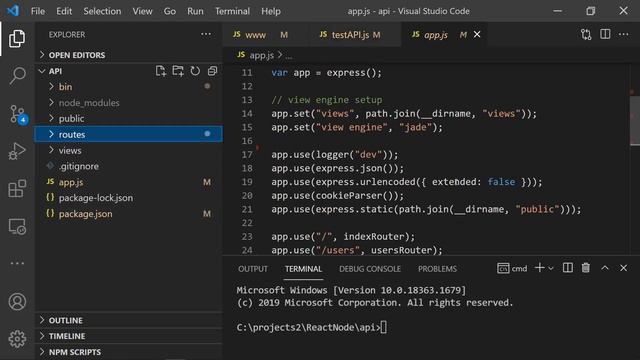Open Remote Explorer icon in activity bar
Screen dimensions: 640x360
pyautogui.click(x=17, y=227)
